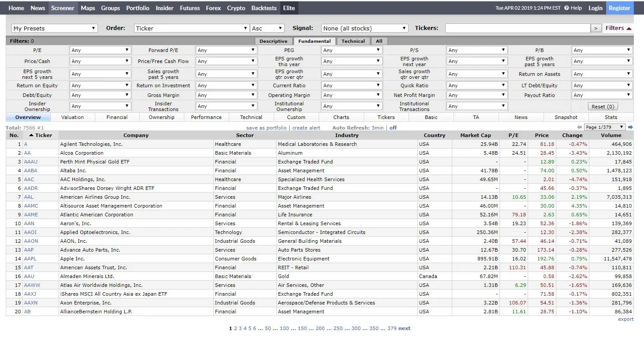Select the Financial view tab
644x338 pixels.
coord(117,117)
